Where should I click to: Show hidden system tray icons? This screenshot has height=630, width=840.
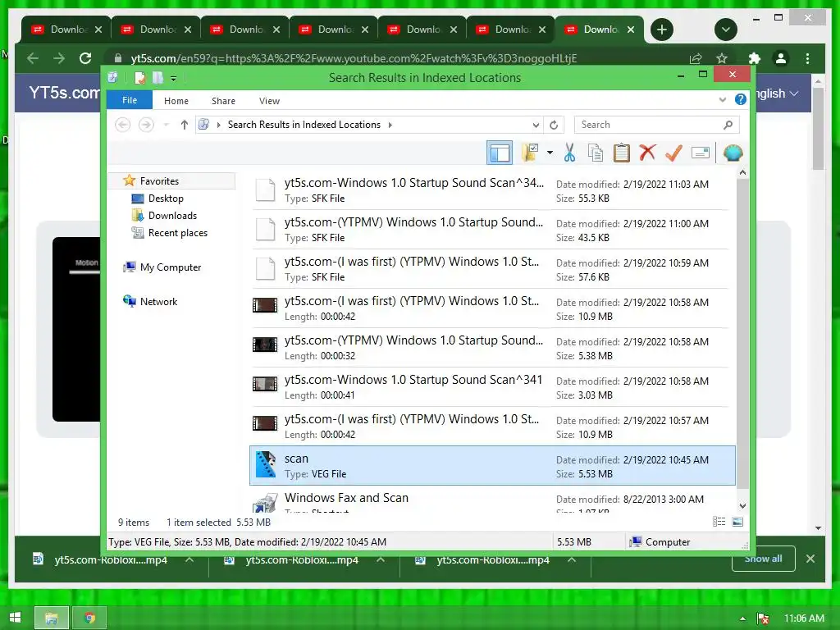[742, 619]
